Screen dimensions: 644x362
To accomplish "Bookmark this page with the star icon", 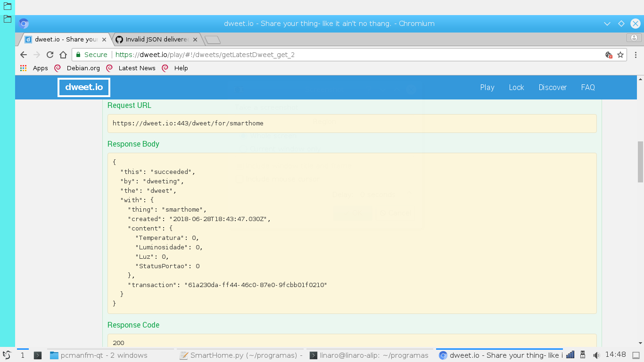I will (x=620, y=55).
